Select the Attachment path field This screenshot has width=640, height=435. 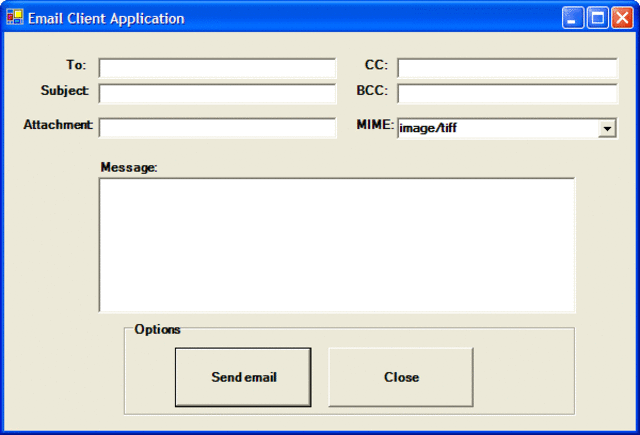point(217,128)
